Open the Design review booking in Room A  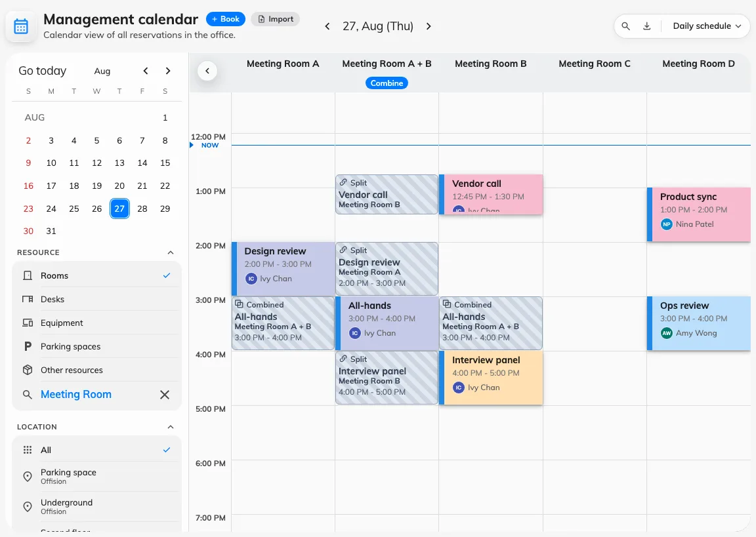click(x=283, y=269)
